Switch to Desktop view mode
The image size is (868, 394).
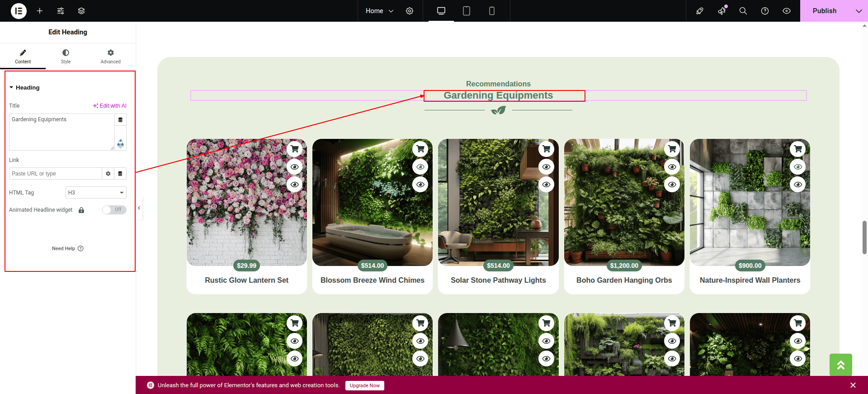(441, 11)
